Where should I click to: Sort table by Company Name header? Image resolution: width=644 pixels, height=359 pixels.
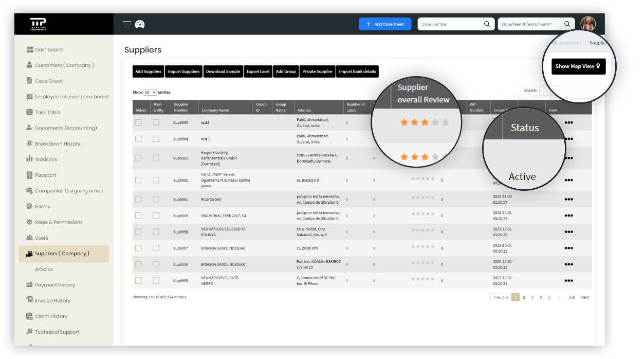click(x=215, y=110)
